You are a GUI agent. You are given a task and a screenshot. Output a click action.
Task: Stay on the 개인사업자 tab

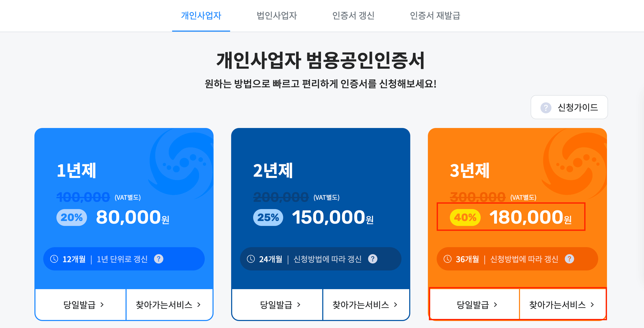pos(201,16)
